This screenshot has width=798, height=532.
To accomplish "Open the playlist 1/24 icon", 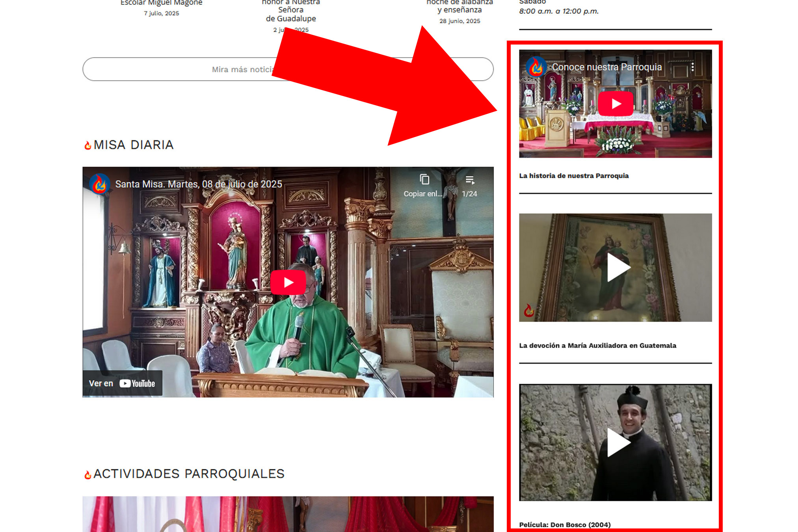I will point(469,180).
